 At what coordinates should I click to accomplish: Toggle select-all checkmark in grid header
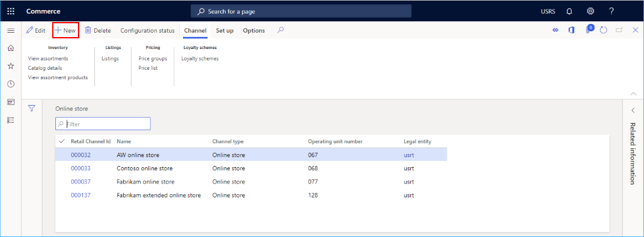pyautogui.click(x=62, y=141)
